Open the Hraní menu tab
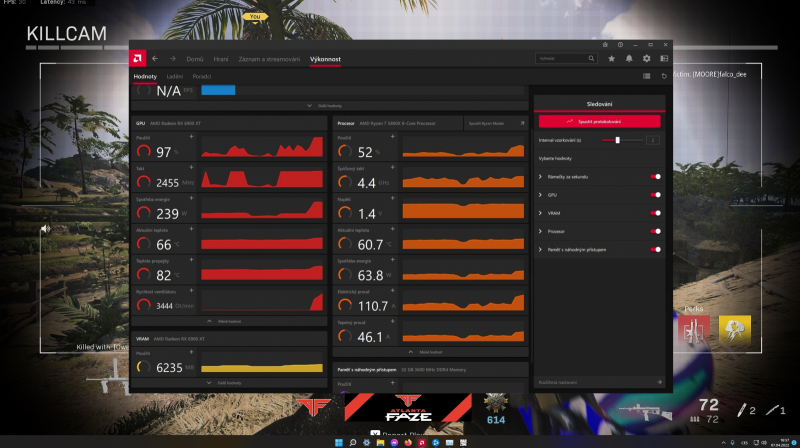Image resolution: width=800 pixels, height=448 pixels. pyautogui.click(x=220, y=59)
